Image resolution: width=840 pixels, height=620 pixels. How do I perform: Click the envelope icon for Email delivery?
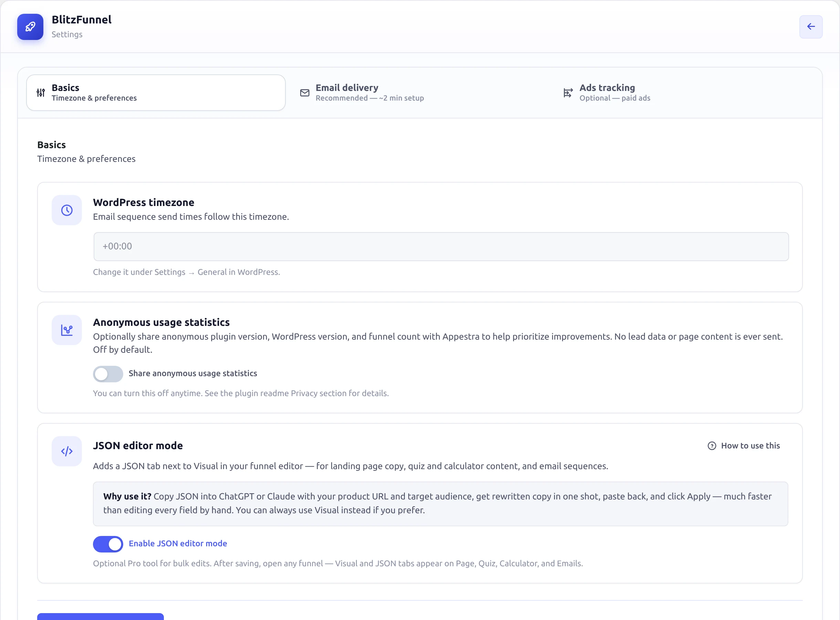tap(305, 93)
